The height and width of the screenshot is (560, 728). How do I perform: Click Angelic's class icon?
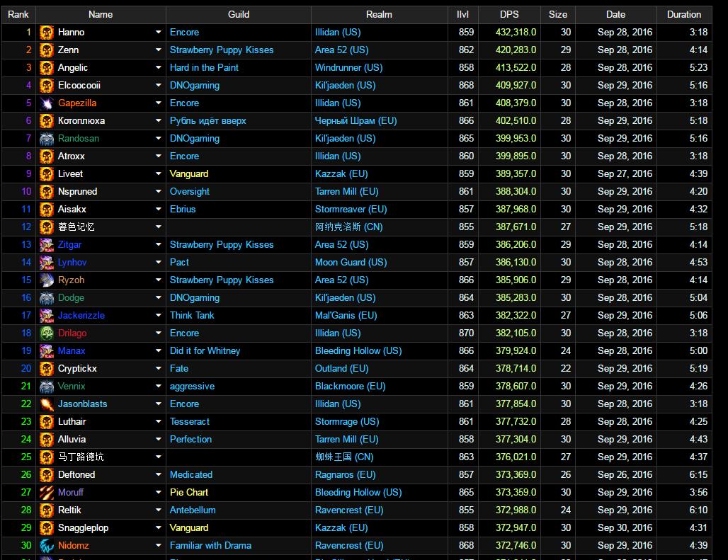[x=47, y=68]
